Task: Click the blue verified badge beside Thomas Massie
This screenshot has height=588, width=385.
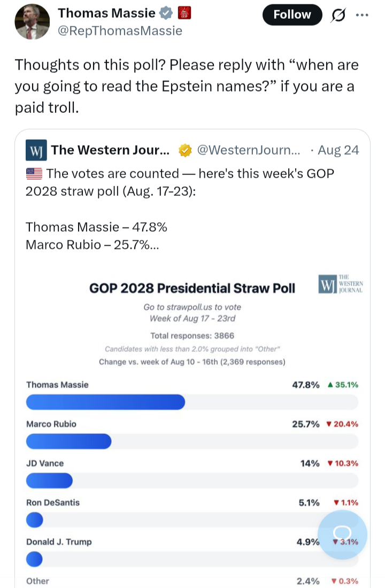Action: [166, 13]
